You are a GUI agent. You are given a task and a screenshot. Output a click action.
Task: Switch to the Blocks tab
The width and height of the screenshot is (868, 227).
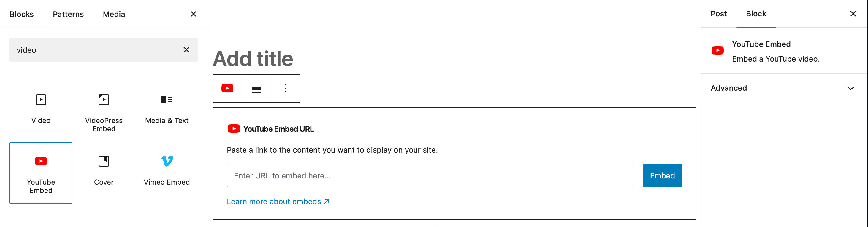22,14
